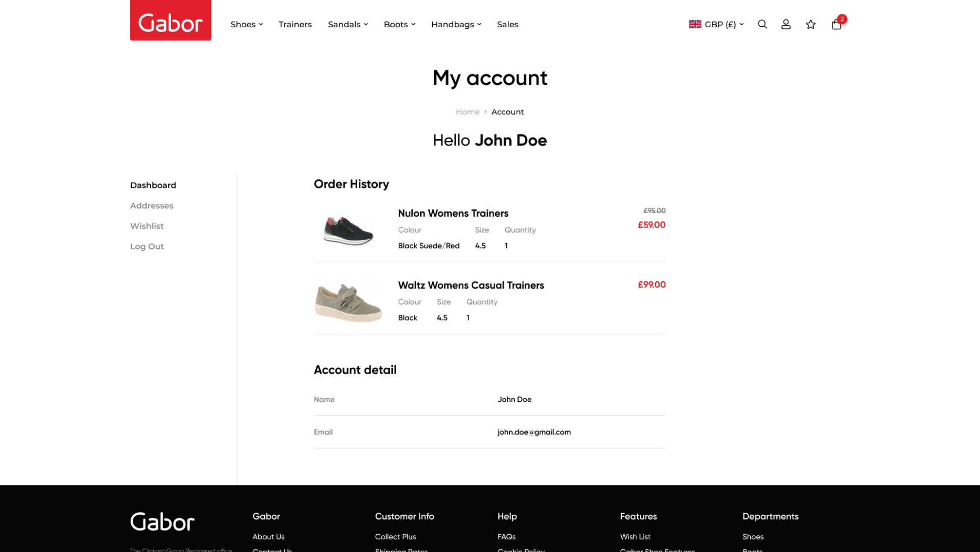
Task: Select Dashboard in the account sidebar
Action: coord(153,185)
